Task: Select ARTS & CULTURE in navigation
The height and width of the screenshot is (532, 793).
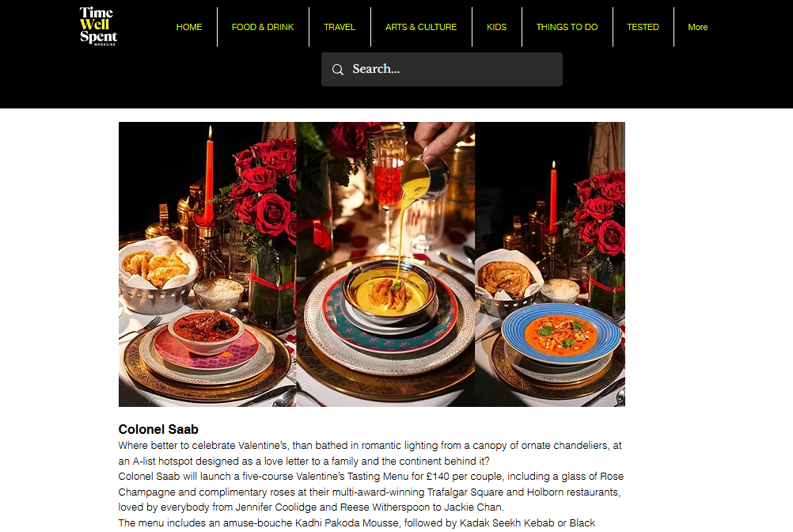Action: pos(421,27)
